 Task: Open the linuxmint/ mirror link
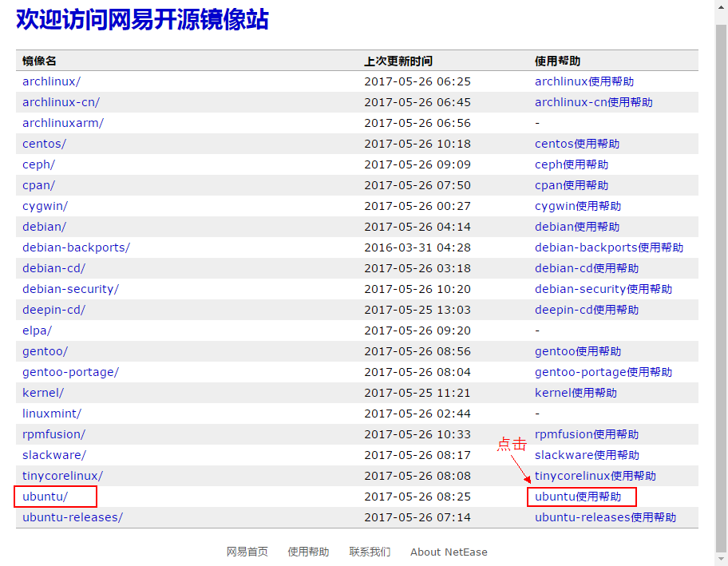[x=52, y=414]
